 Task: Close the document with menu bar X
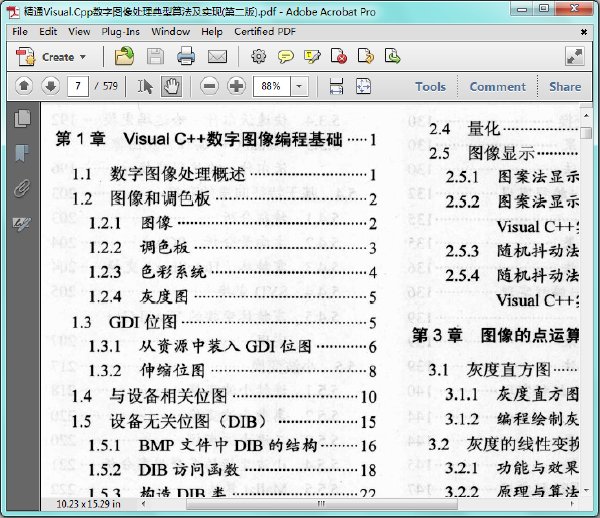point(584,32)
